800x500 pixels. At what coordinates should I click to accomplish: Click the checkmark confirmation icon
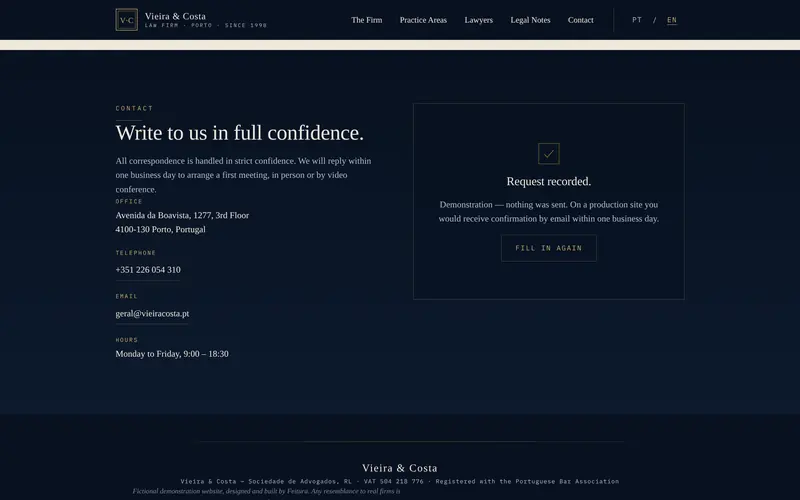[548, 154]
